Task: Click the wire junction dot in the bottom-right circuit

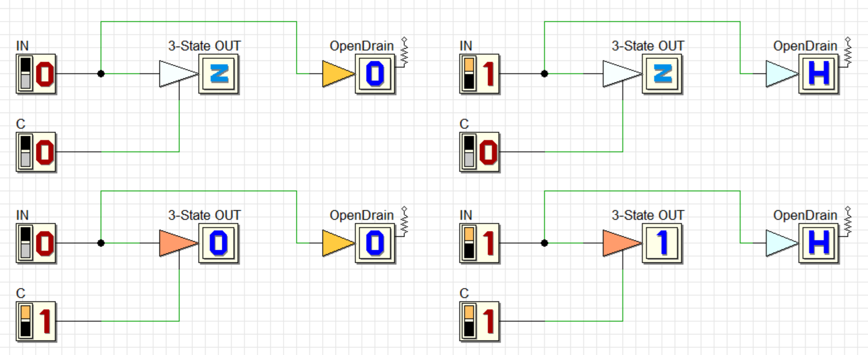Action: 545,243
